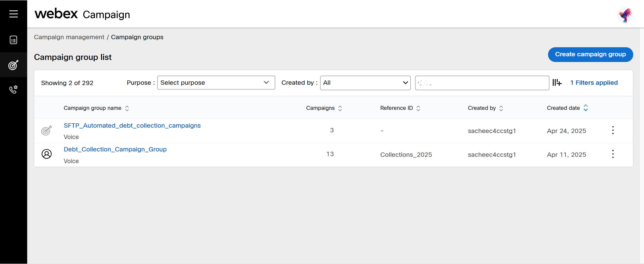Image resolution: width=644 pixels, height=264 pixels.
Task: Click the Create campaign group button
Action: 590,55
